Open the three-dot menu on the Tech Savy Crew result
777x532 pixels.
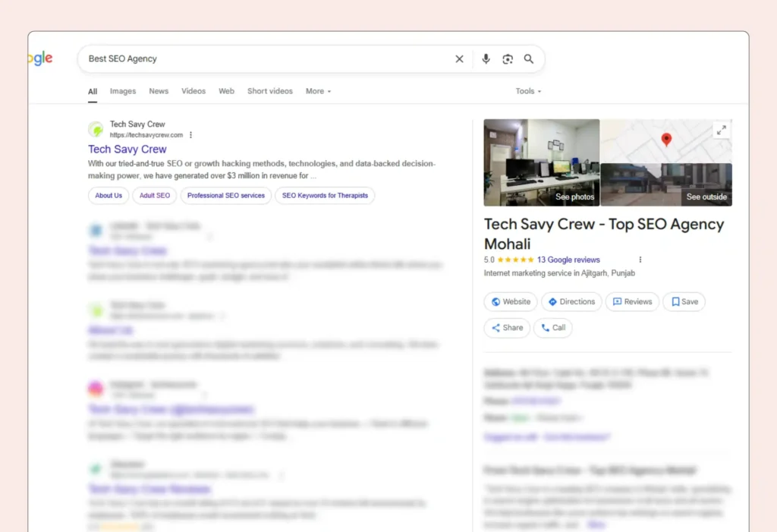pyautogui.click(x=190, y=134)
